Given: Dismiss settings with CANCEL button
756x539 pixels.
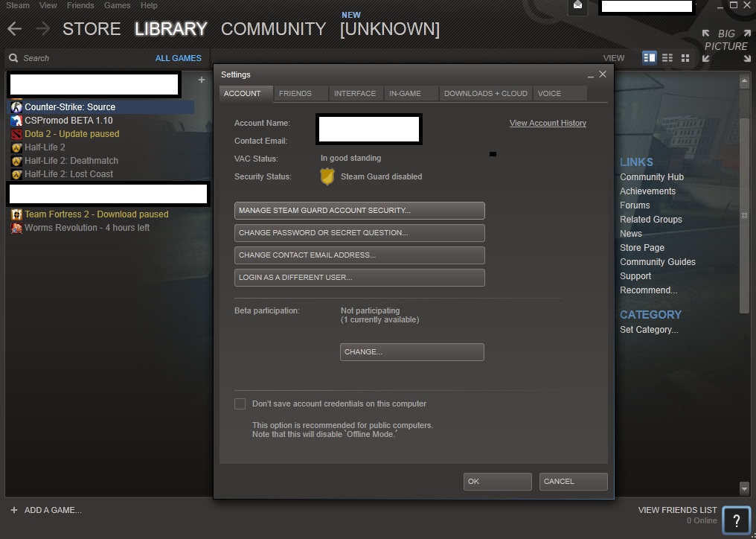Looking at the screenshot, I should [573, 482].
